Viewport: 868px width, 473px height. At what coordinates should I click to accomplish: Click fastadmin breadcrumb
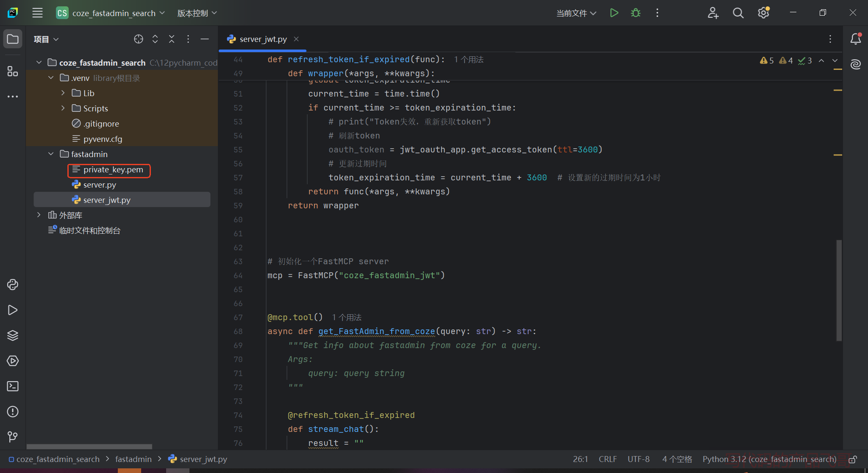point(134,459)
